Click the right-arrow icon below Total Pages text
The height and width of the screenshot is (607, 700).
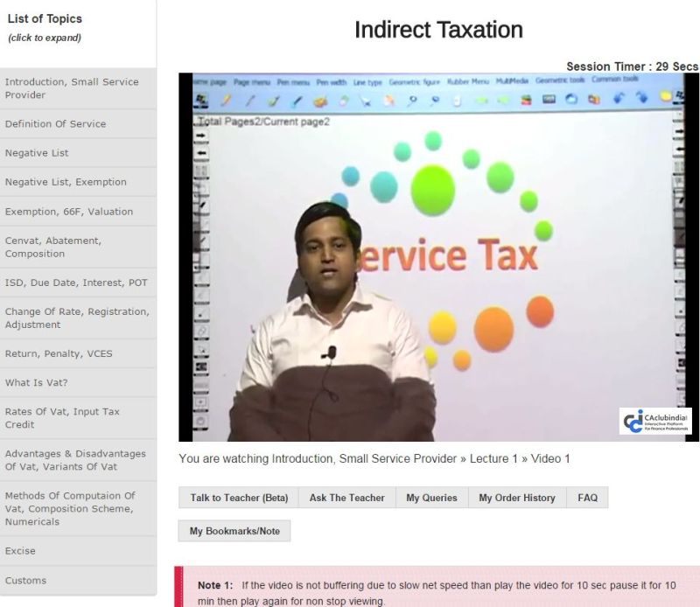[x=201, y=136]
